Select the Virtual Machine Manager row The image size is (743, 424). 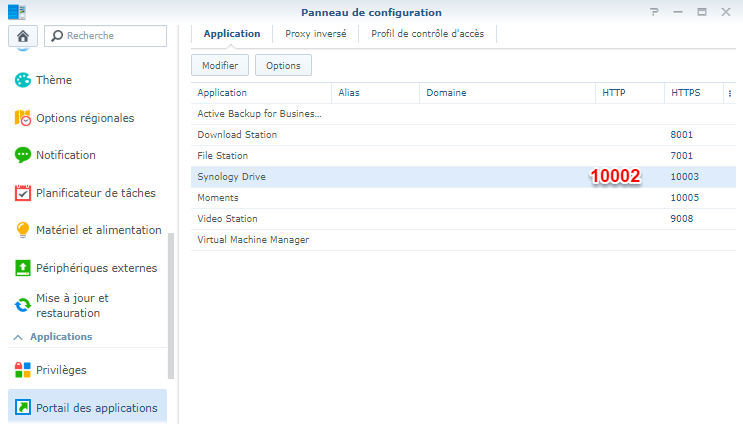pyautogui.click(x=463, y=240)
